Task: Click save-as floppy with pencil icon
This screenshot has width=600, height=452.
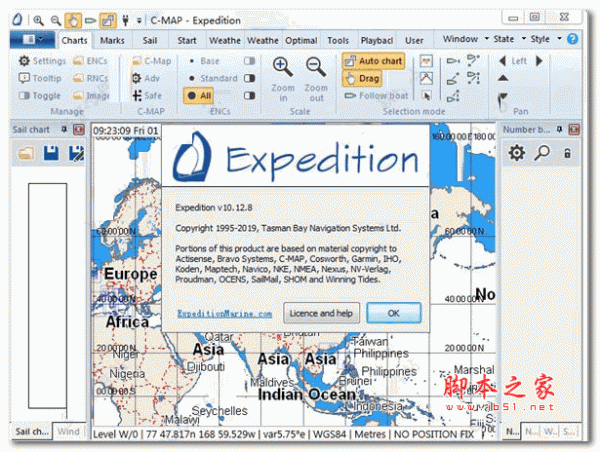Action: 77,153
